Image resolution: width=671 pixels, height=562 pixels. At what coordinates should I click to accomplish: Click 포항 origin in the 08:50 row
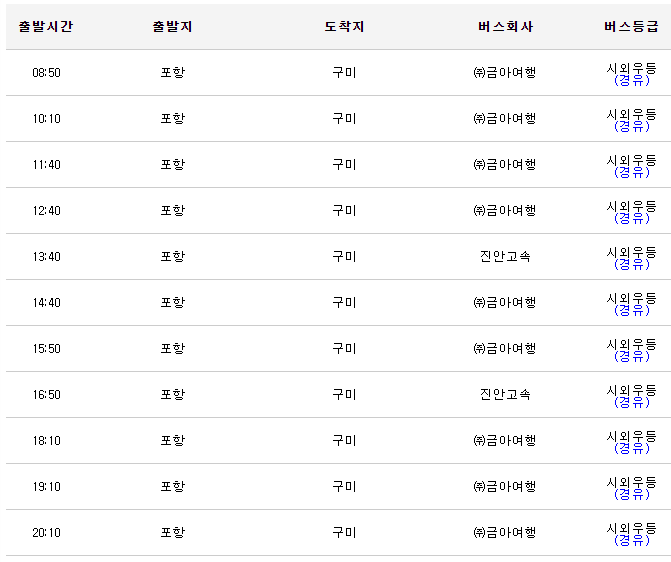(x=173, y=72)
